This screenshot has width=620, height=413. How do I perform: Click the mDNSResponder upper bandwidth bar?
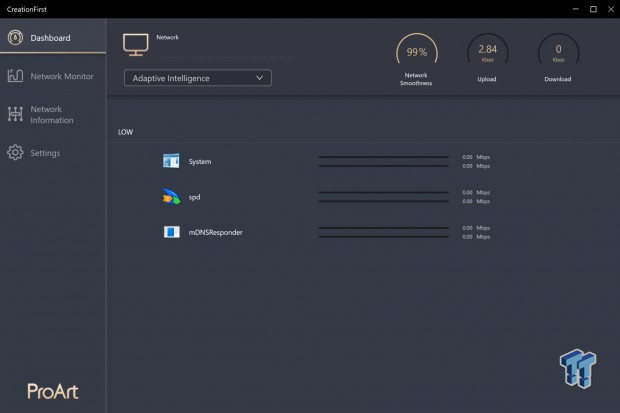click(384, 228)
